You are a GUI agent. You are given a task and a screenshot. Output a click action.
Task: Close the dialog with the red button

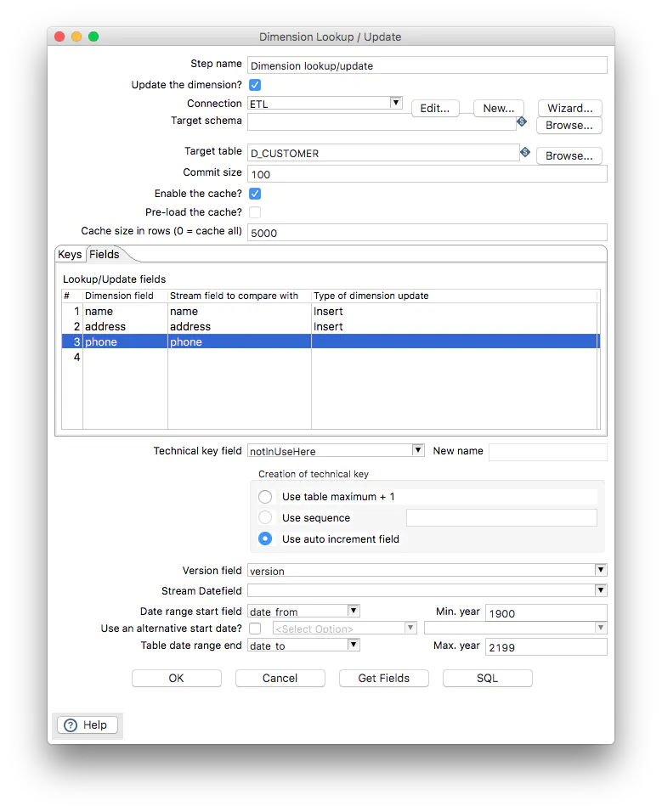[x=59, y=37]
